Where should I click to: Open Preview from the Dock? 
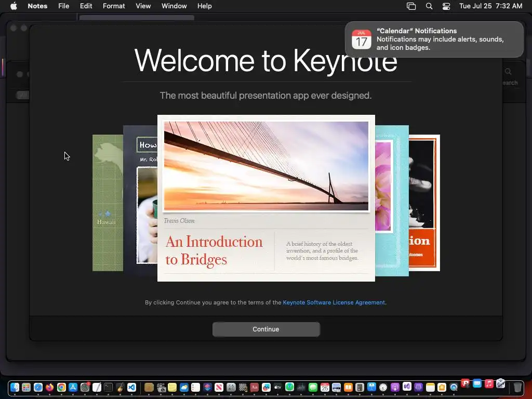336,387
